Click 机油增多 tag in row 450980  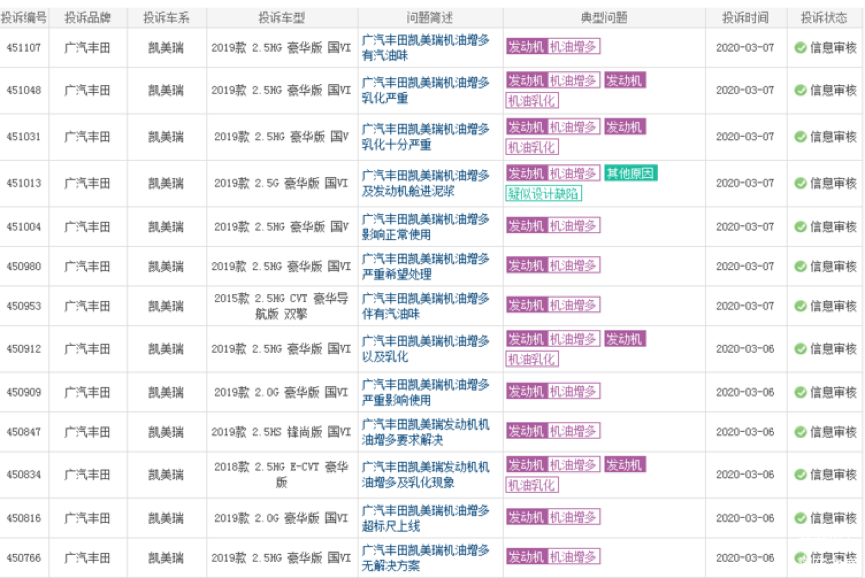(574, 265)
